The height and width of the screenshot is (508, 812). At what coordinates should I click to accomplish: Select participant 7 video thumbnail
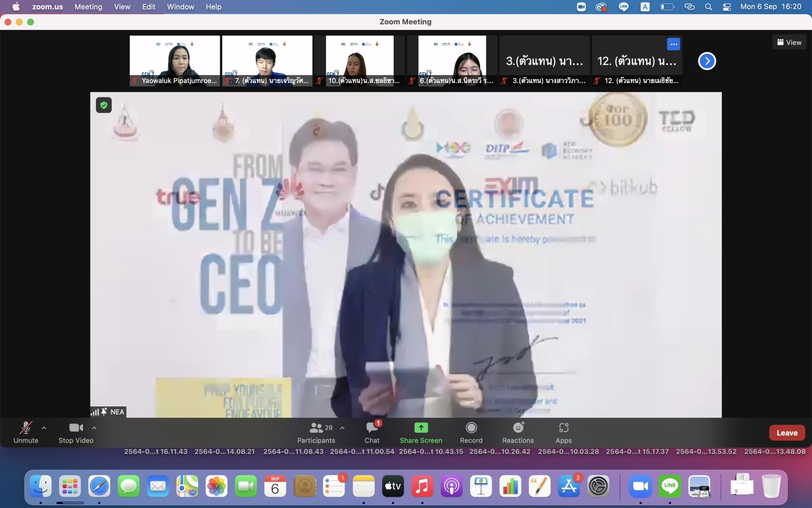coord(267,61)
